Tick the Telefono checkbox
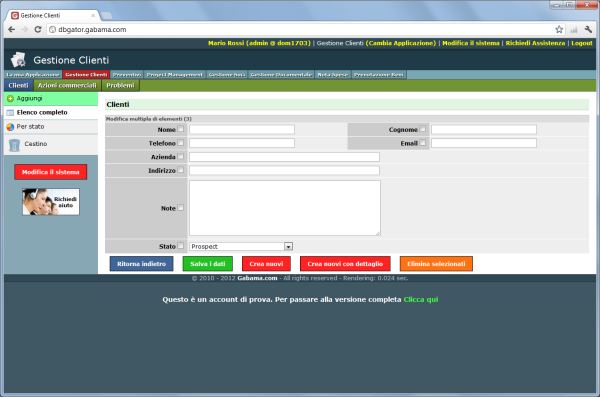Image resolution: width=600 pixels, height=397 pixels. coord(181,143)
